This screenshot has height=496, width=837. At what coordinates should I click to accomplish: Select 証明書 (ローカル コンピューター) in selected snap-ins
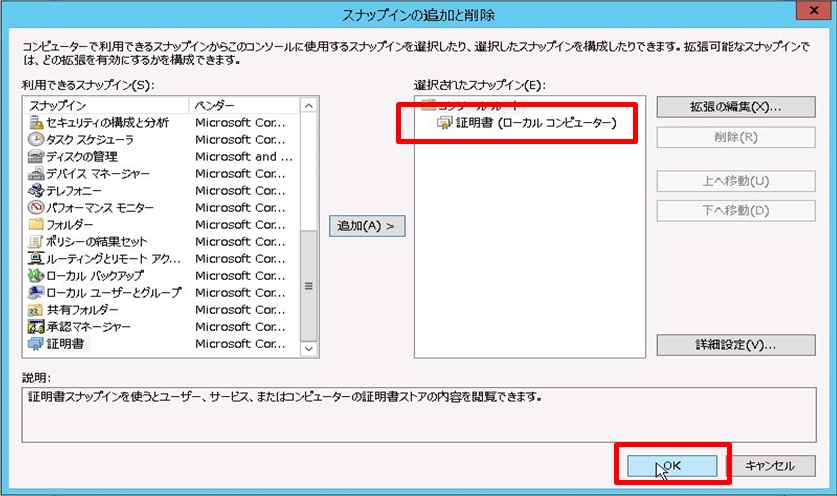tap(530, 124)
